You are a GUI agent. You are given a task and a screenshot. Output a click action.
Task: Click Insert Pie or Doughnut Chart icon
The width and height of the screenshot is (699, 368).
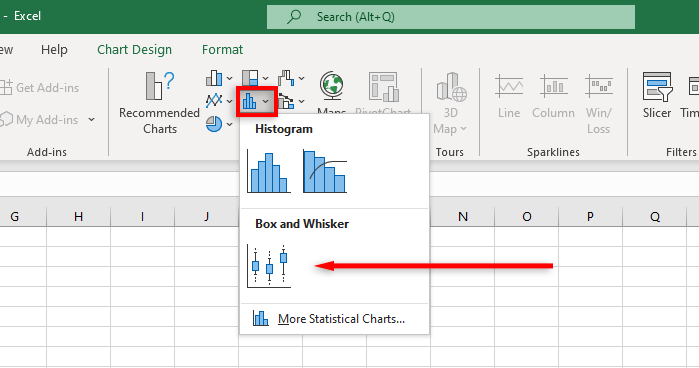pos(214,124)
